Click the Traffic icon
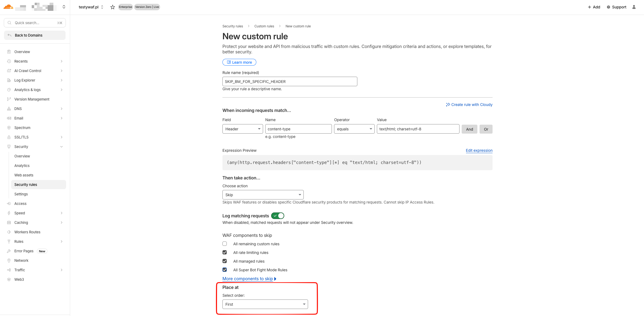 point(9,270)
